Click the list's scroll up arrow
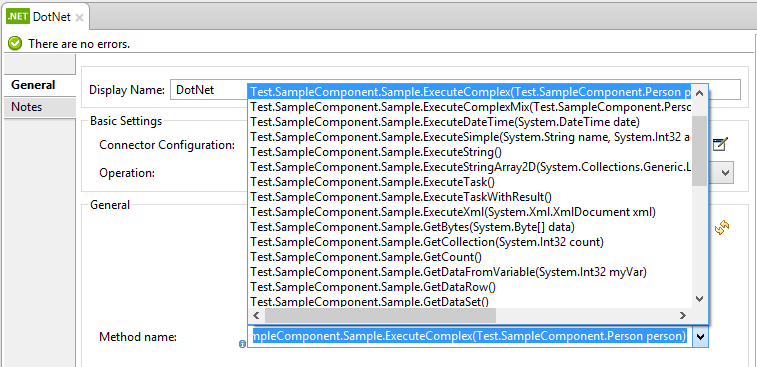The height and width of the screenshot is (367, 757). [x=700, y=93]
